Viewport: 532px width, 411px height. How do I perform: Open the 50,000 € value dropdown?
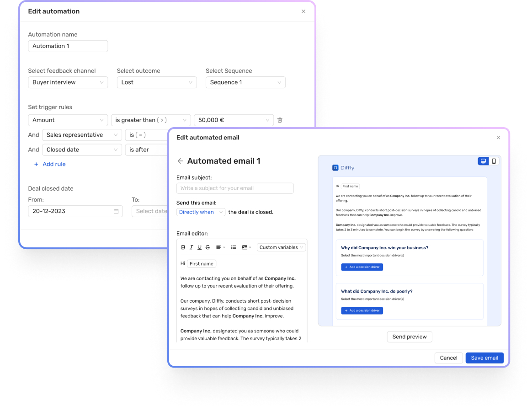click(234, 120)
